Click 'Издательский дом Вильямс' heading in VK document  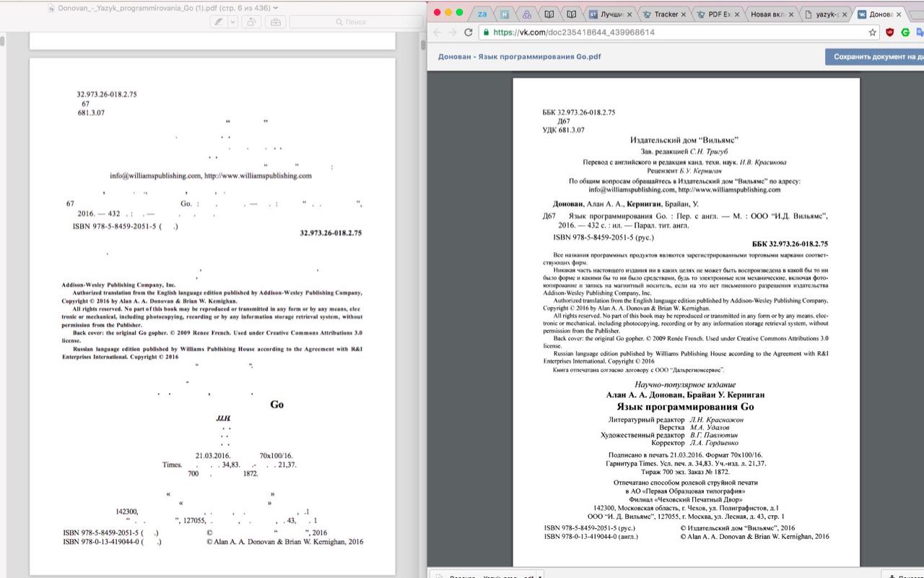tap(685, 140)
